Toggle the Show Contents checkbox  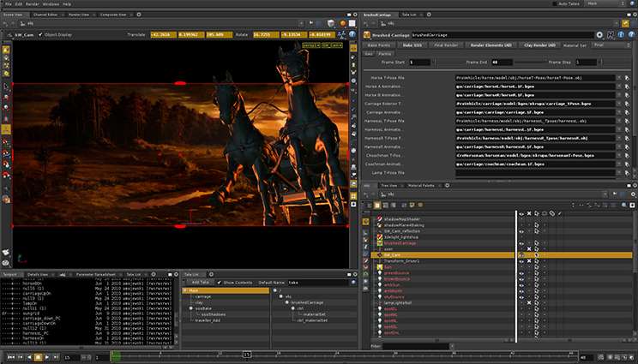pos(220,283)
